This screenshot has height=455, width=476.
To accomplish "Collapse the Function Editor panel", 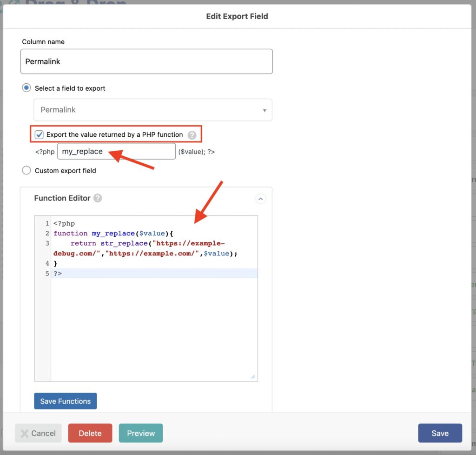I will pos(261,199).
